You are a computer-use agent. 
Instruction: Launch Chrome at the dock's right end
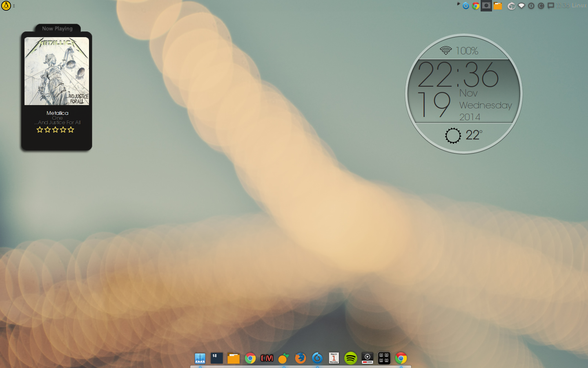pyautogui.click(x=401, y=358)
